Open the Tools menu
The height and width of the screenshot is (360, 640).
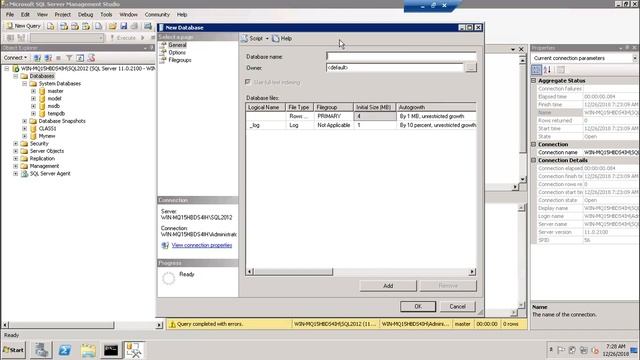[106, 14]
